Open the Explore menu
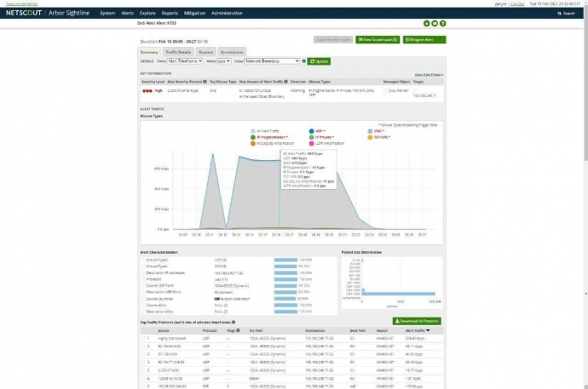Viewport: 588px width, 389px height. coord(147,13)
